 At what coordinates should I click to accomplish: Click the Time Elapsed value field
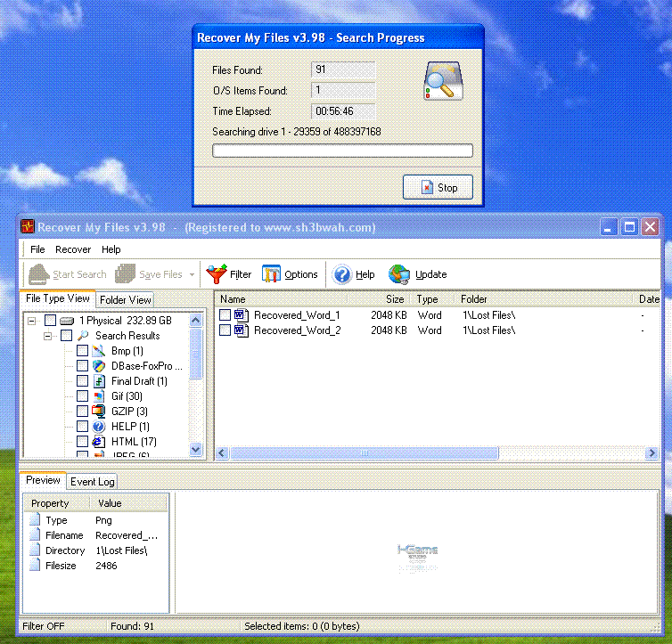[343, 111]
